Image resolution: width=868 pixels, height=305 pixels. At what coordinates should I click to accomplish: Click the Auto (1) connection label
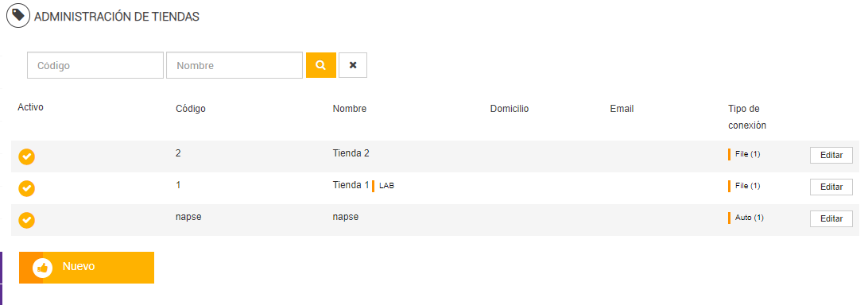749,218
